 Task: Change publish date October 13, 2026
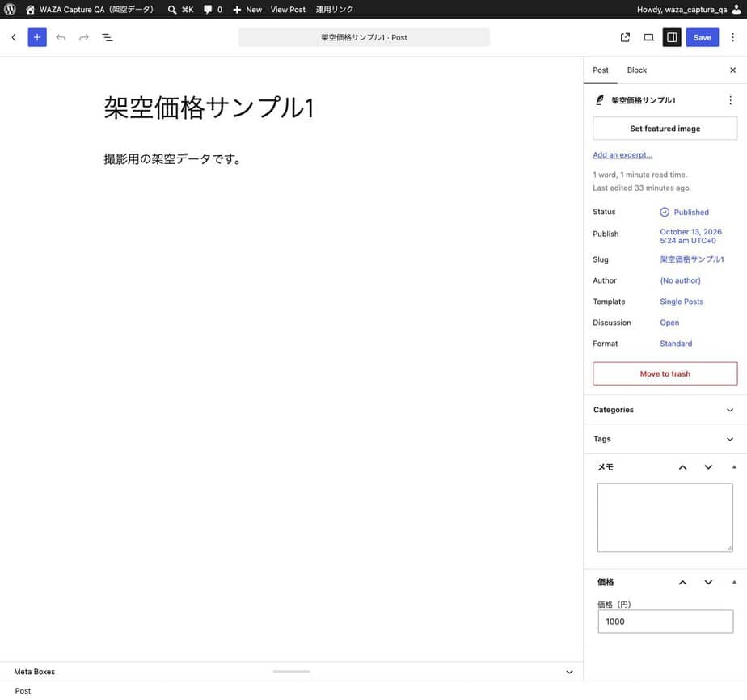click(690, 236)
